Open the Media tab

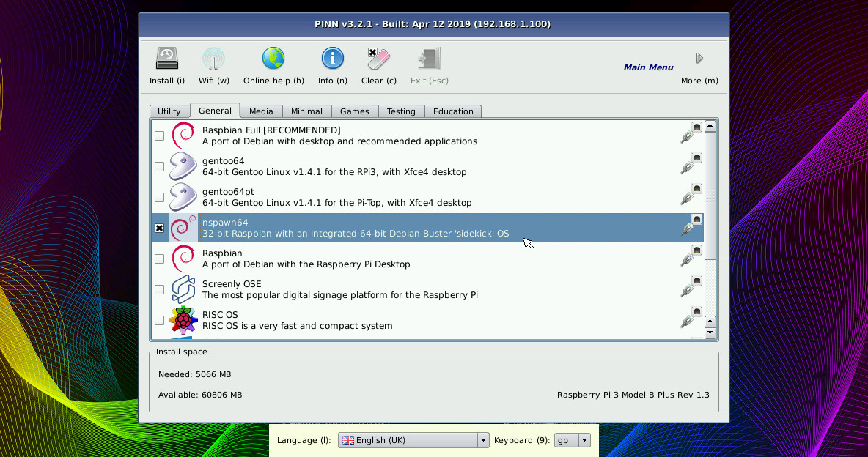(x=261, y=111)
